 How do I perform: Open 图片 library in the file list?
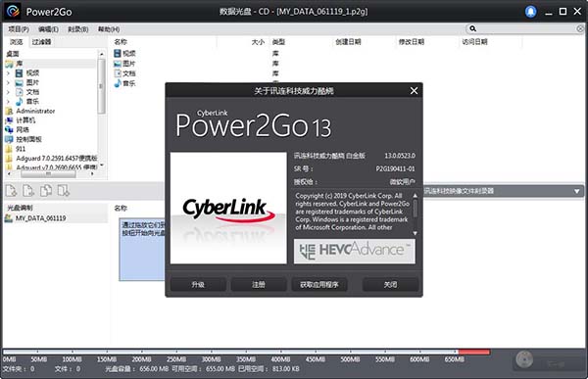pyautogui.click(x=124, y=64)
